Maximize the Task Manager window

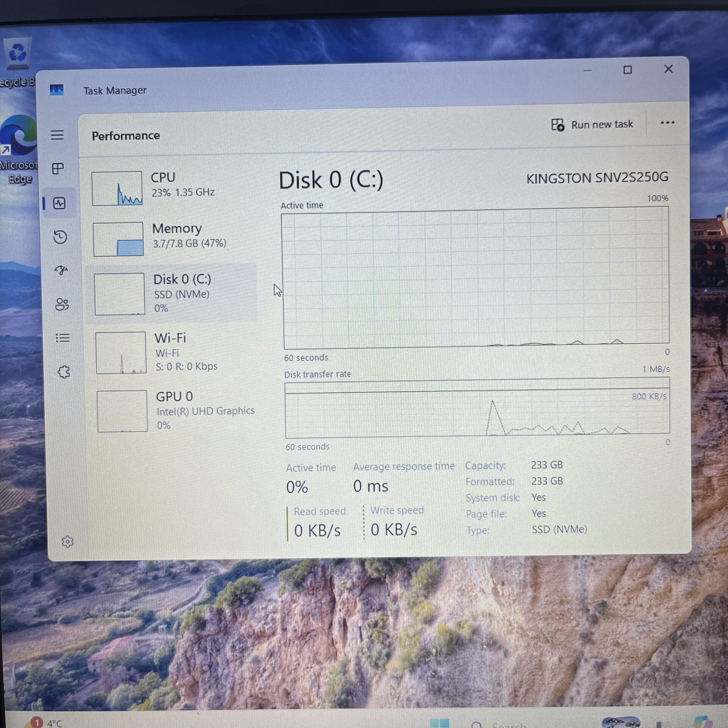point(628,70)
